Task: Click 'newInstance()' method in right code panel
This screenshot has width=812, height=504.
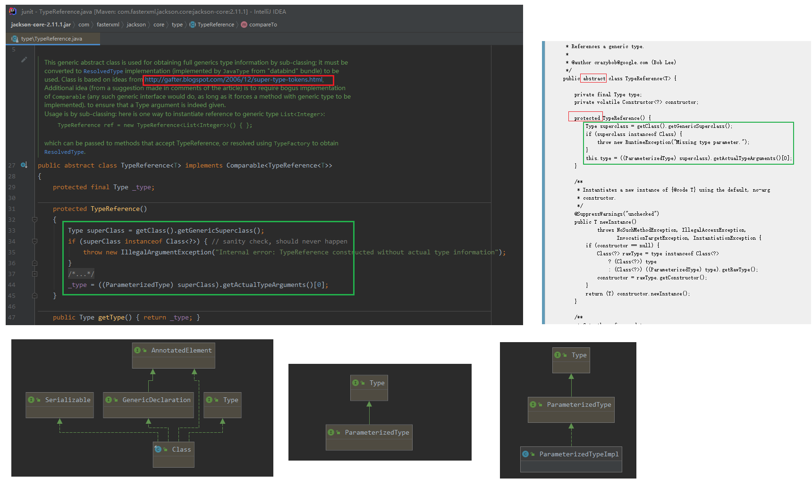Action: pos(618,222)
